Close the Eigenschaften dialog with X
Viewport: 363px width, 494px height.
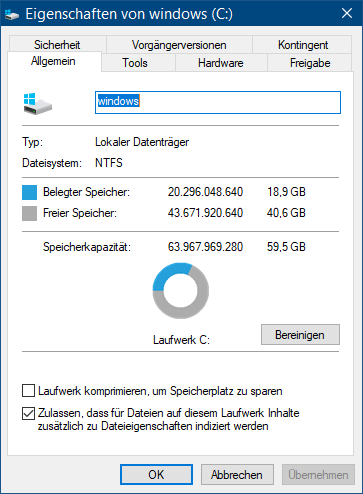pos(347,13)
